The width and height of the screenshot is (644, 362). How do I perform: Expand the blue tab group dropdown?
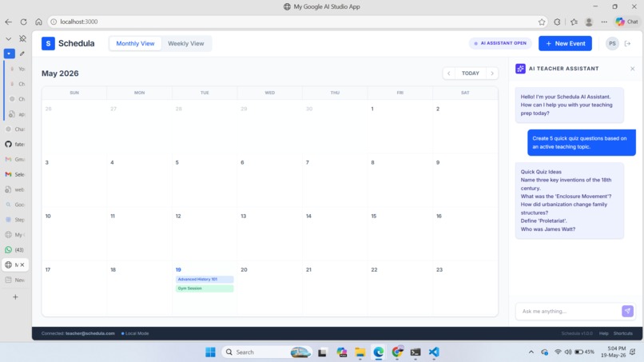[9, 54]
